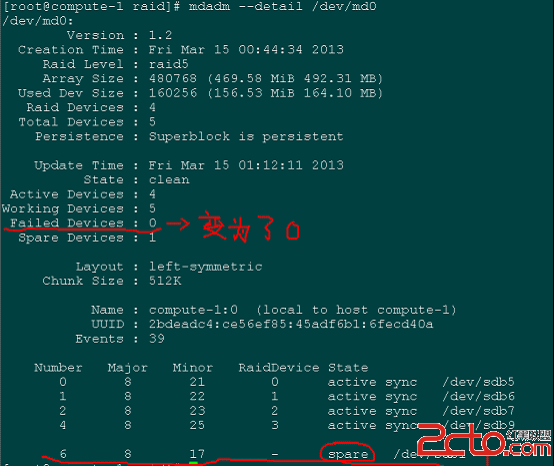Click /dev/sdb7 device path
The width and height of the screenshot is (554, 466).
(x=478, y=411)
